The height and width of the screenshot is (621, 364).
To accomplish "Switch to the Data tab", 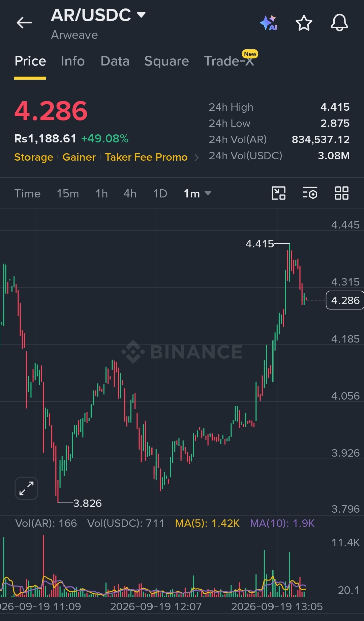I will pyautogui.click(x=115, y=61).
